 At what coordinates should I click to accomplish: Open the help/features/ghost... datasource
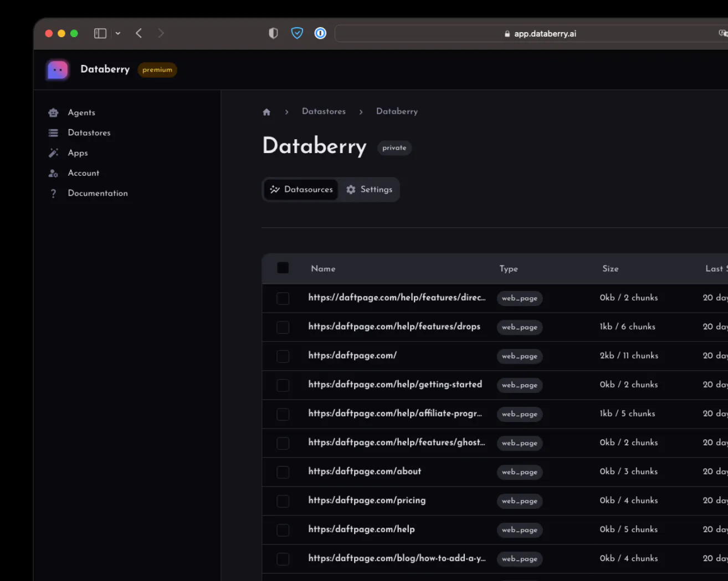pos(397,442)
